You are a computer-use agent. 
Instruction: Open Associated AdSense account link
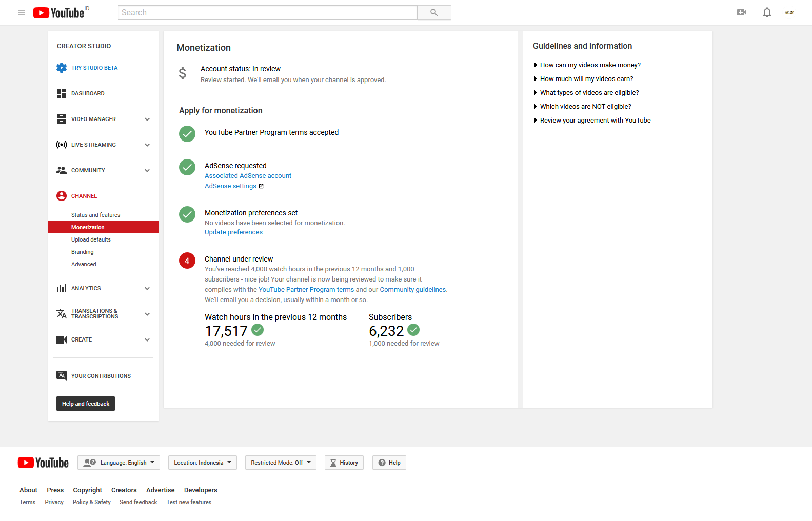tap(248, 176)
